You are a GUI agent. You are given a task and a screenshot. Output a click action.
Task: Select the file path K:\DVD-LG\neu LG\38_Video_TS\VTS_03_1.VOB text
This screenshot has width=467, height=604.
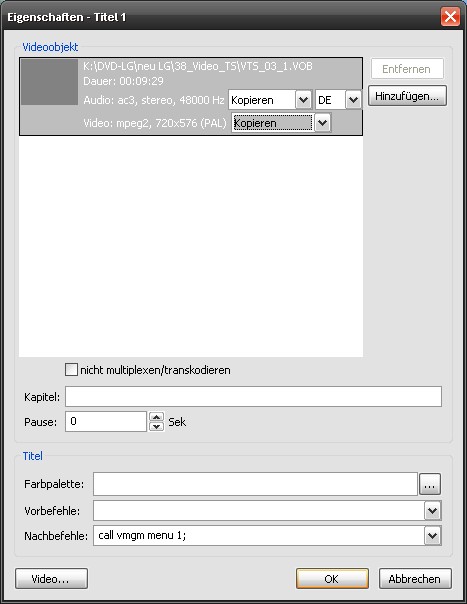(198, 66)
